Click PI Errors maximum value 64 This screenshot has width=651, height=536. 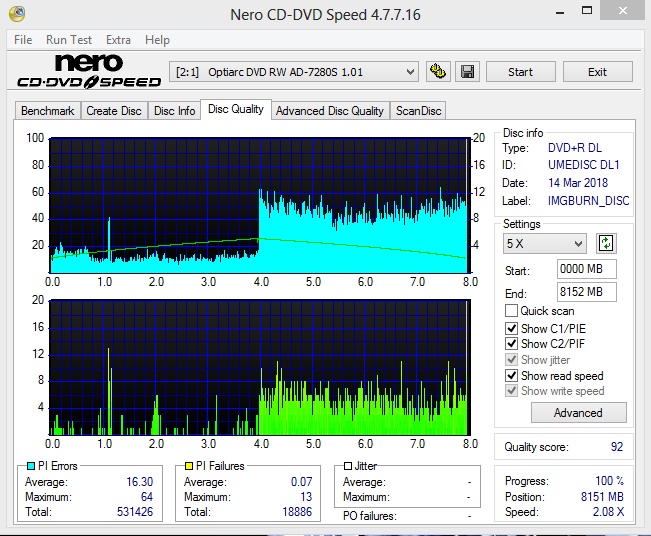pyautogui.click(x=147, y=497)
